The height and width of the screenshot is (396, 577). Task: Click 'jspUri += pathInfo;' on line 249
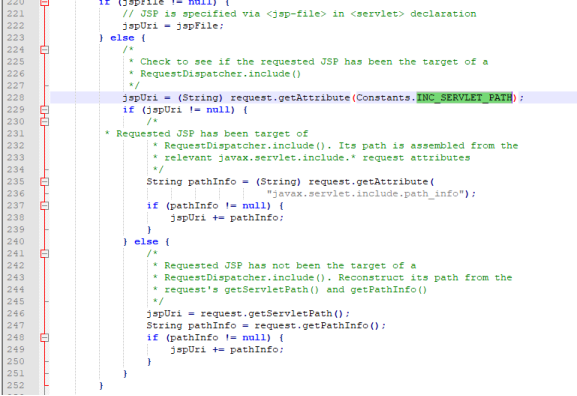(227, 350)
